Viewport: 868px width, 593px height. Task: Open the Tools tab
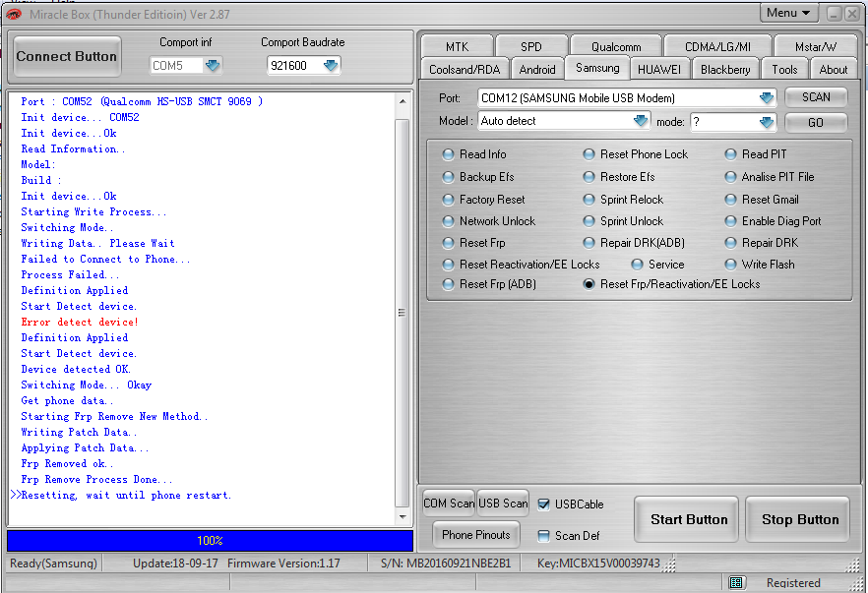[x=785, y=70]
